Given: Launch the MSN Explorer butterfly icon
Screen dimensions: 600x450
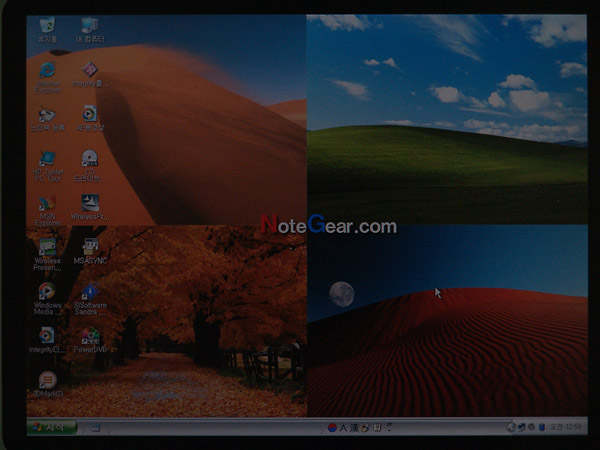Looking at the screenshot, I should coord(48,211).
